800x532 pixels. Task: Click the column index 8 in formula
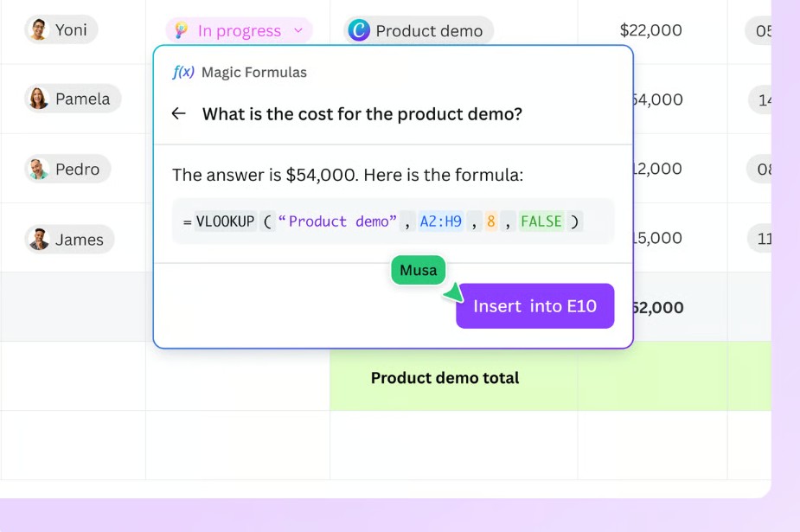pyautogui.click(x=491, y=221)
